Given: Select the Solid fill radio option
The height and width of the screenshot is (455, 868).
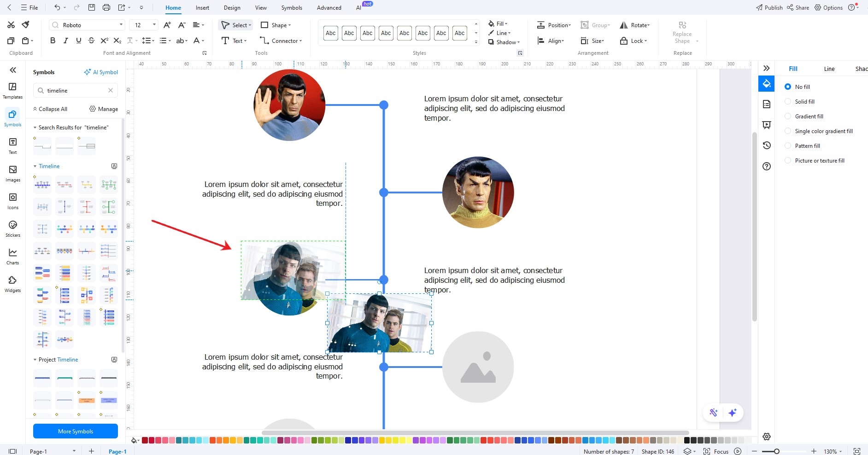Looking at the screenshot, I should (x=788, y=101).
